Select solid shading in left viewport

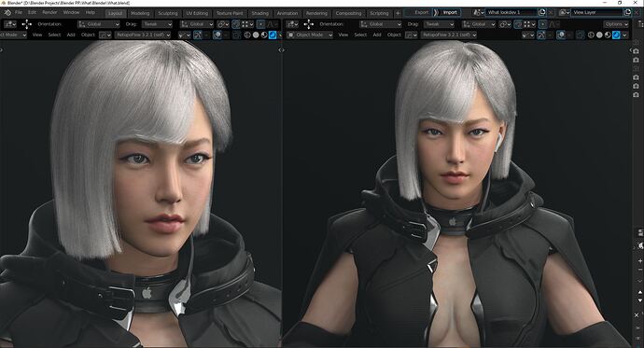click(256, 35)
